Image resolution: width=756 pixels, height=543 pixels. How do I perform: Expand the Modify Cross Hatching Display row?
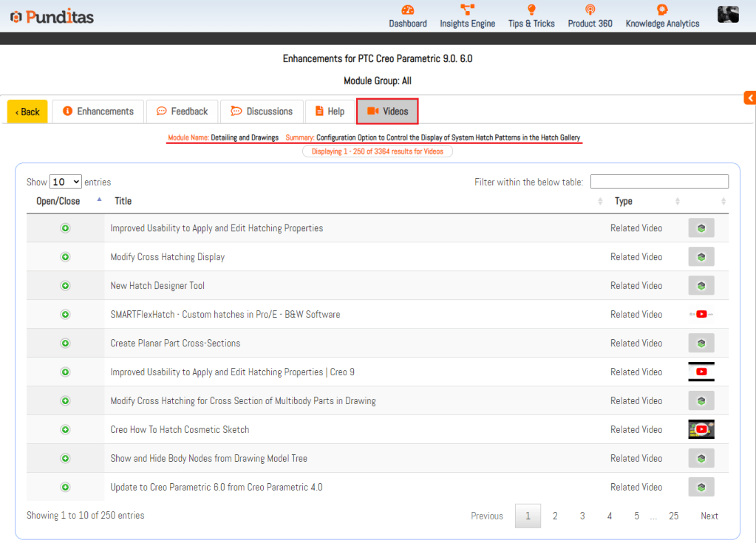(65, 257)
